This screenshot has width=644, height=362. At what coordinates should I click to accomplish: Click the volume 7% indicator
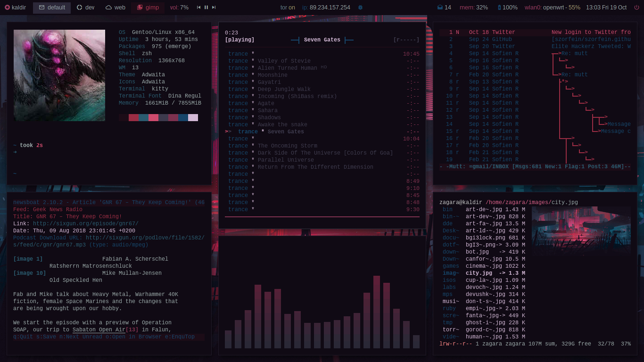click(x=179, y=8)
